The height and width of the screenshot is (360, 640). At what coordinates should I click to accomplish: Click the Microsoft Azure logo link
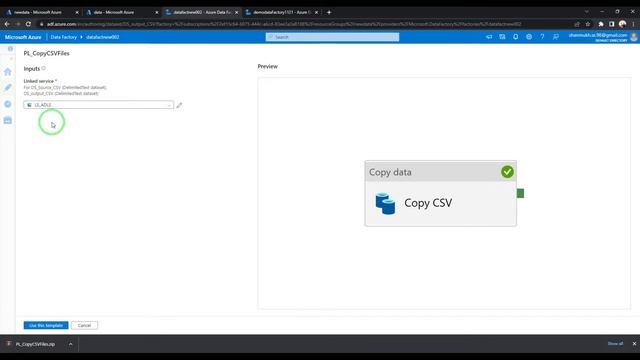[23, 37]
